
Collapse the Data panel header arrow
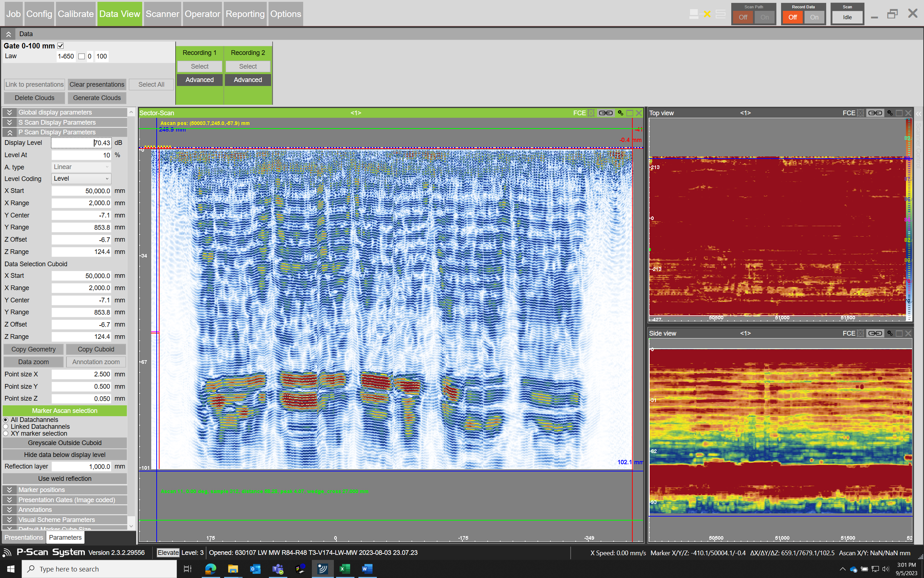(8, 34)
